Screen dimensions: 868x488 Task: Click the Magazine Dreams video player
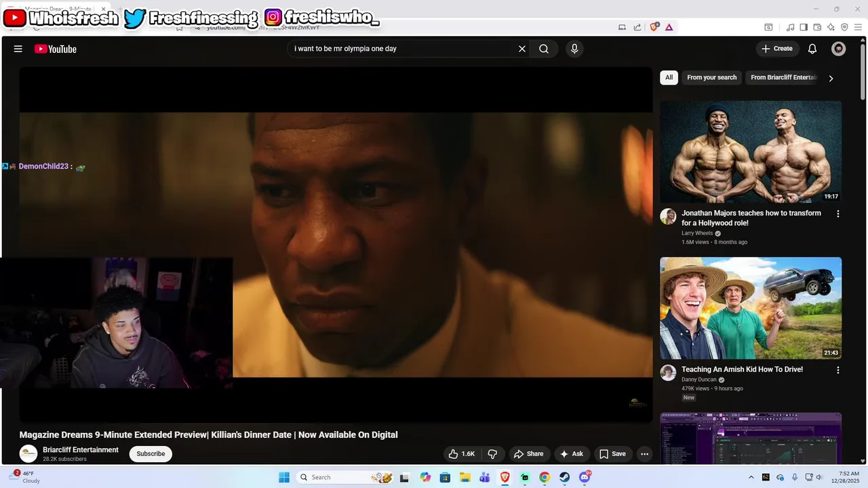(336, 245)
